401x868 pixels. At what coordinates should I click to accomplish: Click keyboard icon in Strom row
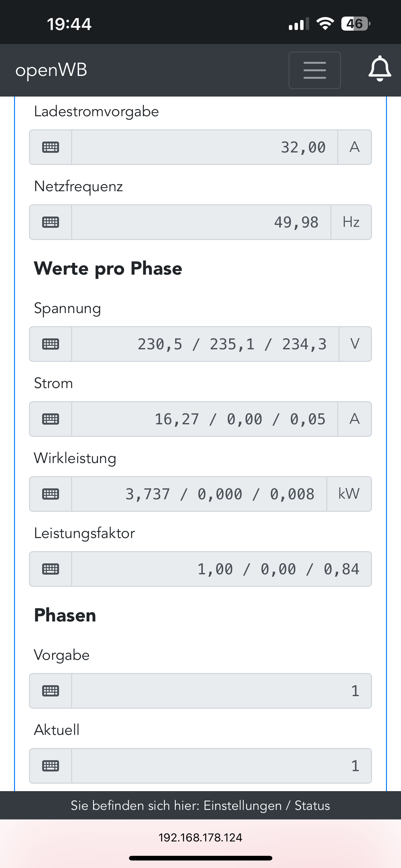(51, 419)
